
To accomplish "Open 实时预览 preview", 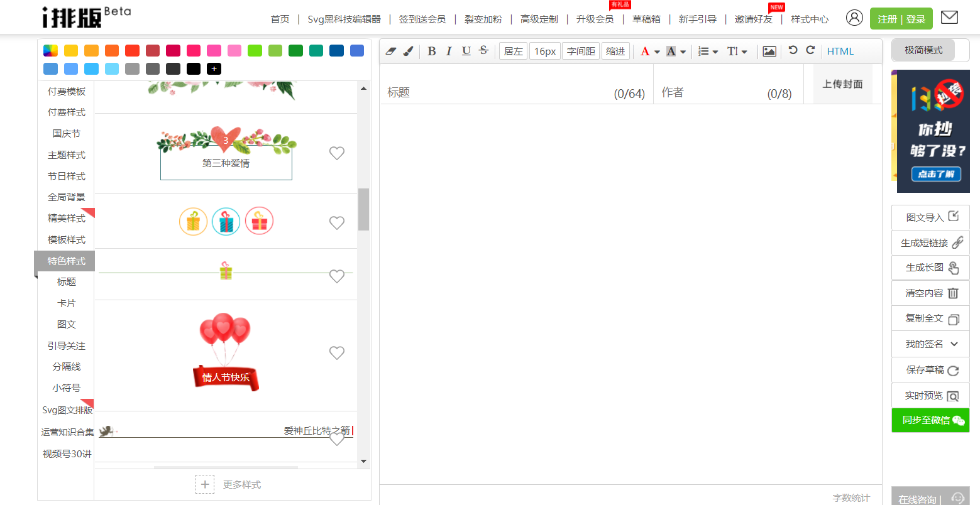I will [930, 396].
